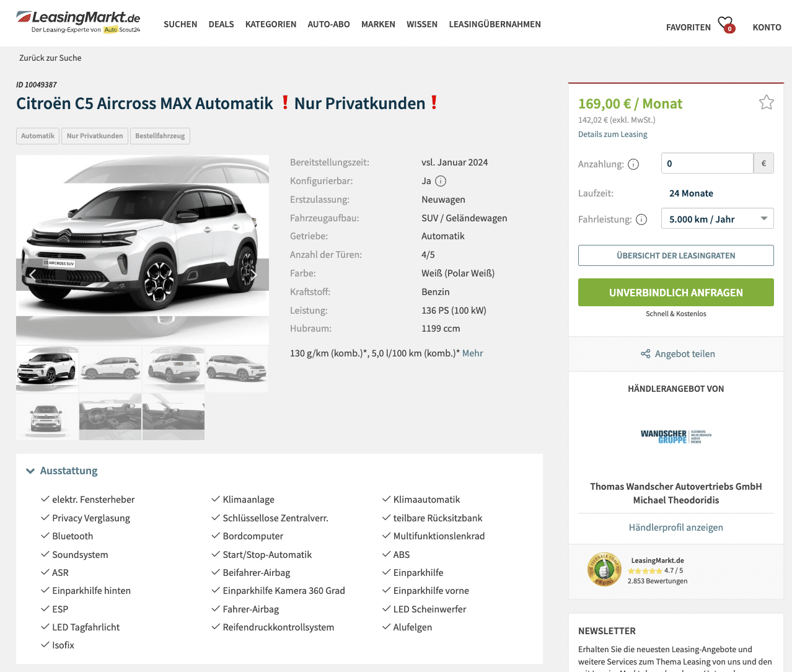Click the LeasingMarkt.de logo
792x672 pixels.
click(78, 22)
